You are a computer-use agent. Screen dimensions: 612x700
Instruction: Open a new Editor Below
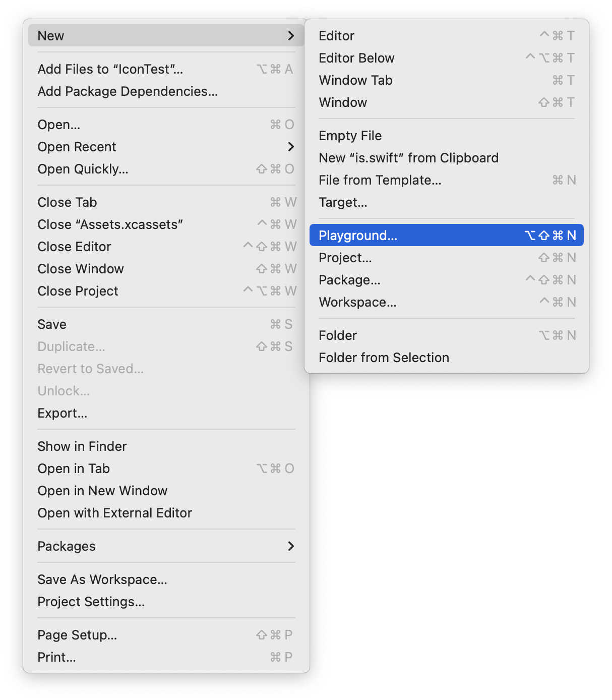point(356,58)
